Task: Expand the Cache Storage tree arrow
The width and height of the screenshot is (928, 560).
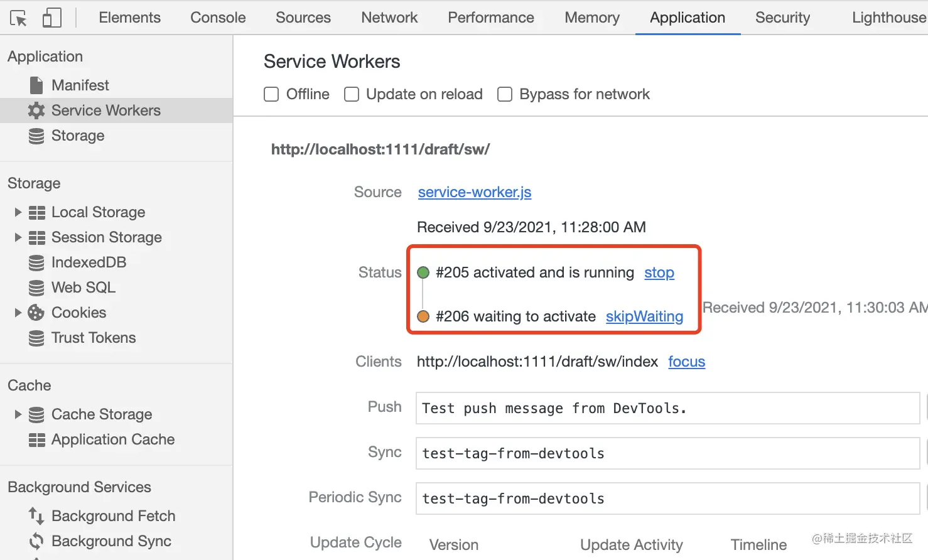Action: [18, 414]
